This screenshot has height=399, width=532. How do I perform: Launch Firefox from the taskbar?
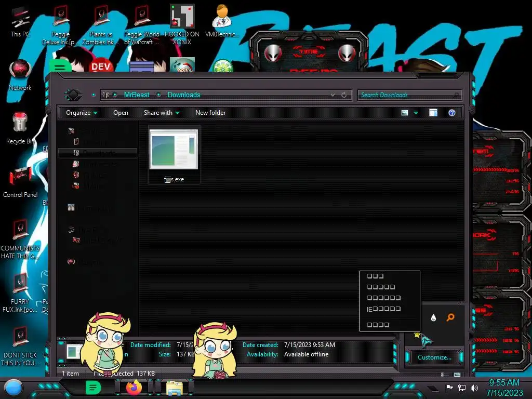tap(134, 388)
